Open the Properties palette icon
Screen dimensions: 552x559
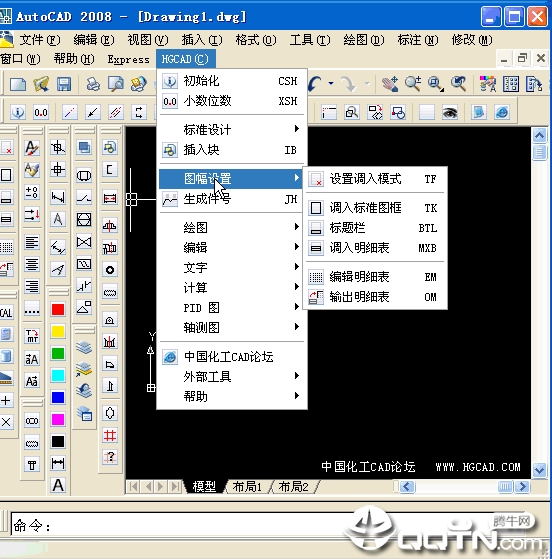pyautogui.click(x=488, y=84)
